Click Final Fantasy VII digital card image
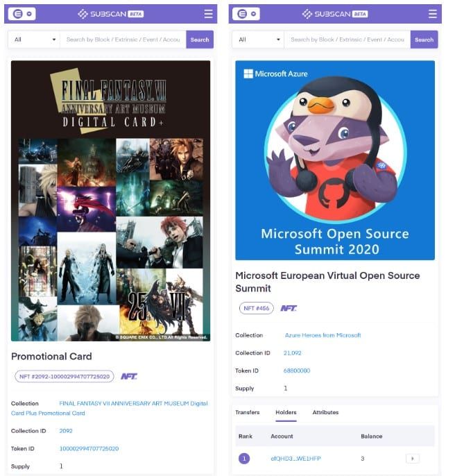The width and height of the screenshot is (464, 476). coord(110,201)
